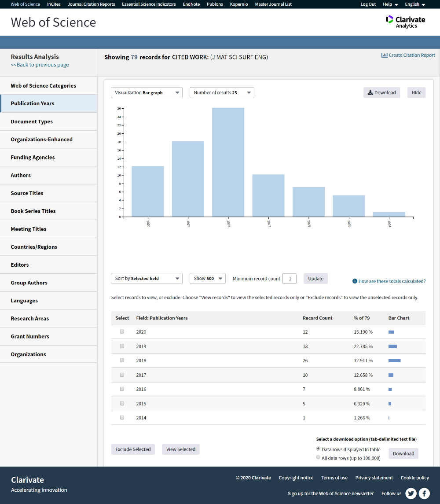Click the Clarivate Analytics logo
Screen dimensions: 440x504
[x=405, y=22]
